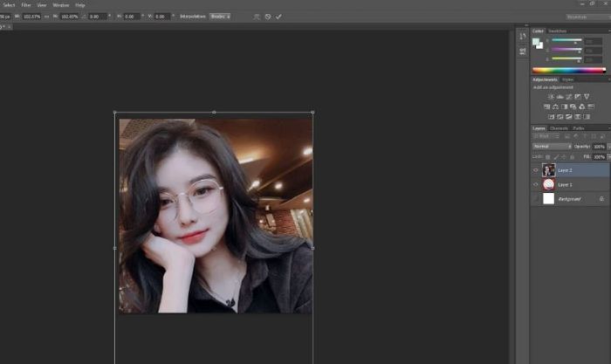611x364 pixels.
Task: Filter layers by type layers icon
Action: point(585,136)
